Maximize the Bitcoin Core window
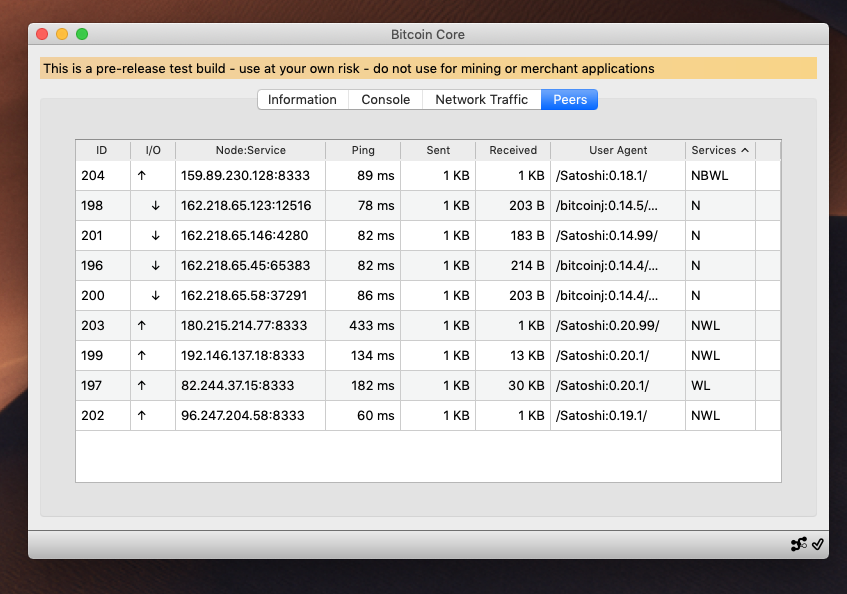Screen dimensions: 847x594 (x=82, y=34)
